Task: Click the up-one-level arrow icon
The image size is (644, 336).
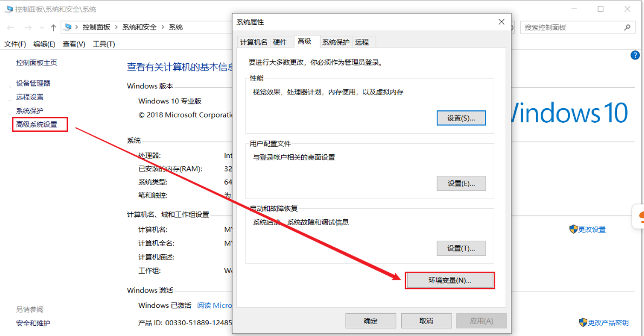Action: (x=54, y=28)
